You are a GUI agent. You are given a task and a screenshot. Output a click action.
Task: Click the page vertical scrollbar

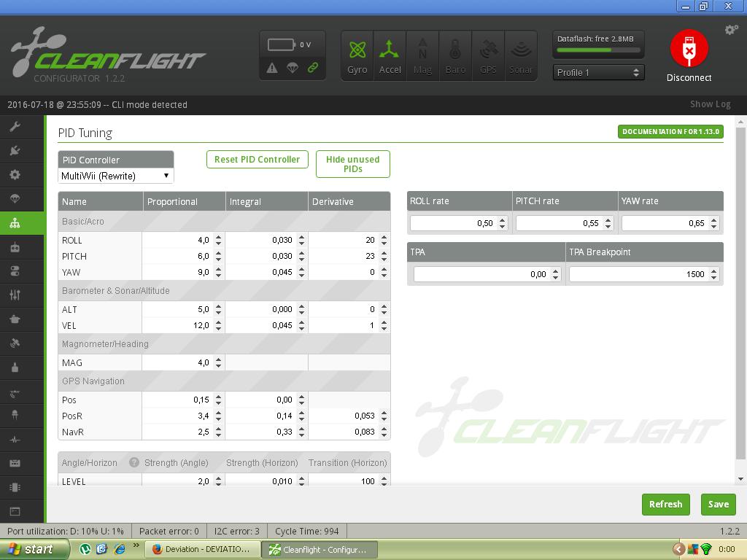tap(740, 293)
